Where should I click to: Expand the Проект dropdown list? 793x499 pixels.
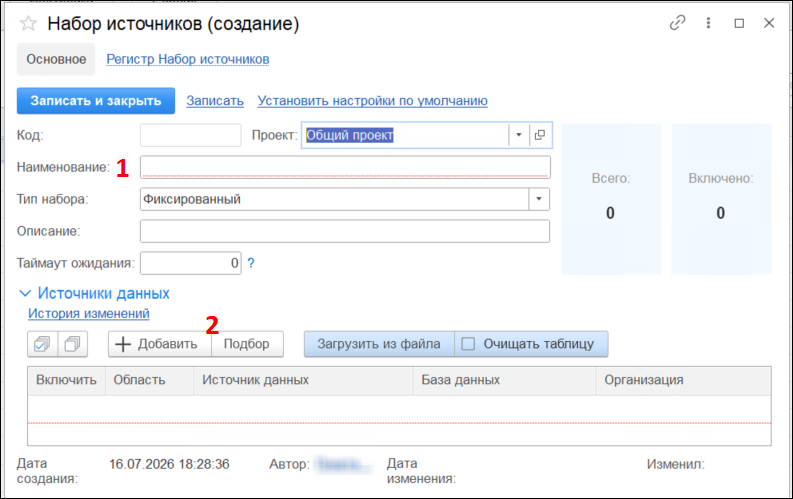pyautogui.click(x=518, y=135)
